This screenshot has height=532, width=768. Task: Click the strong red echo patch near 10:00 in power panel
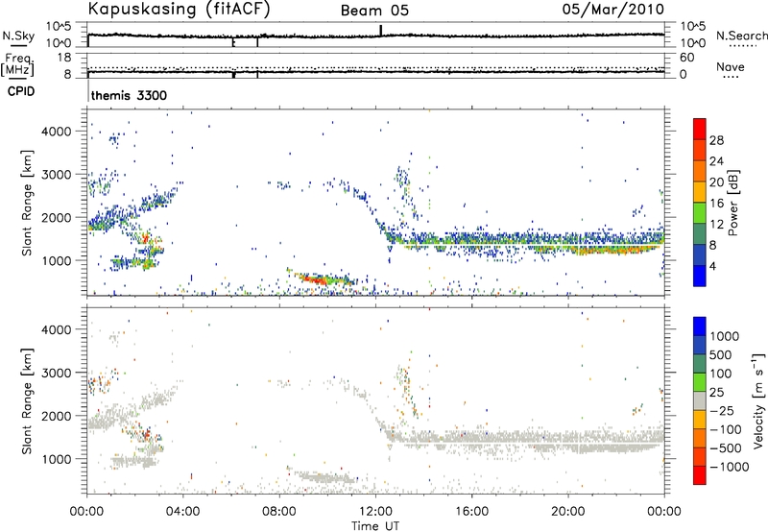coord(316,279)
